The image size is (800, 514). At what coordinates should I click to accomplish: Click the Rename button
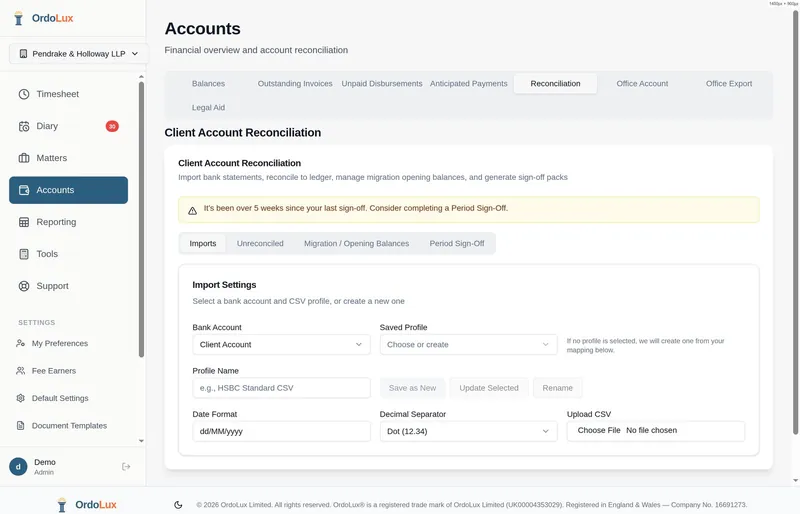[x=557, y=388]
